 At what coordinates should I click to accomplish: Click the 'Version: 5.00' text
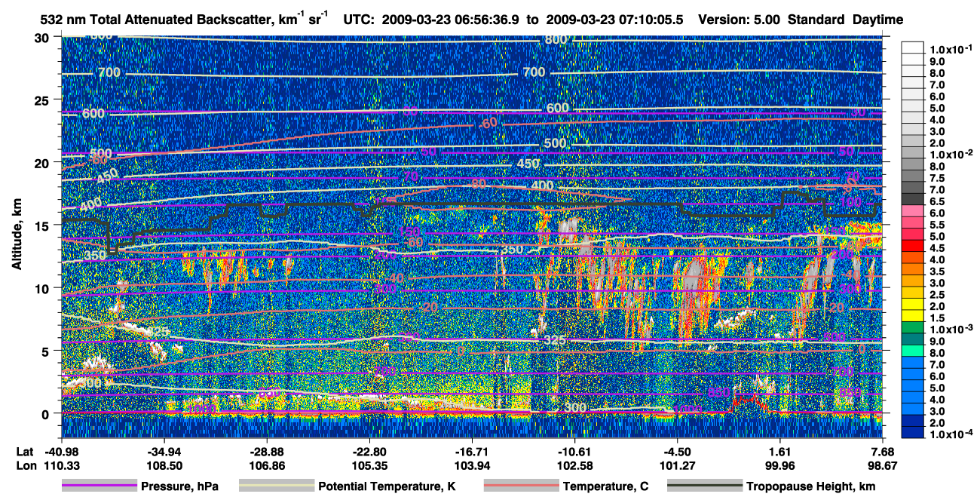click(x=740, y=20)
